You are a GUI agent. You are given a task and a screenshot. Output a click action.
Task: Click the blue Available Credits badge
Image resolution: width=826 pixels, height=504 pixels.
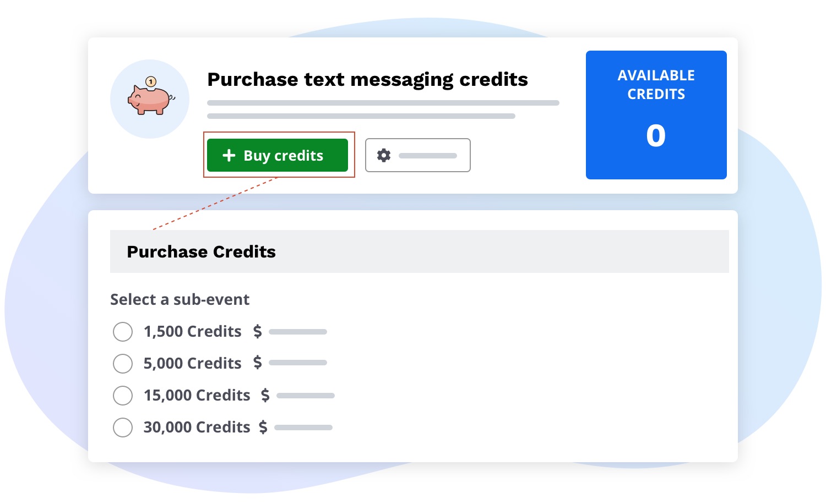pos(656,114)
